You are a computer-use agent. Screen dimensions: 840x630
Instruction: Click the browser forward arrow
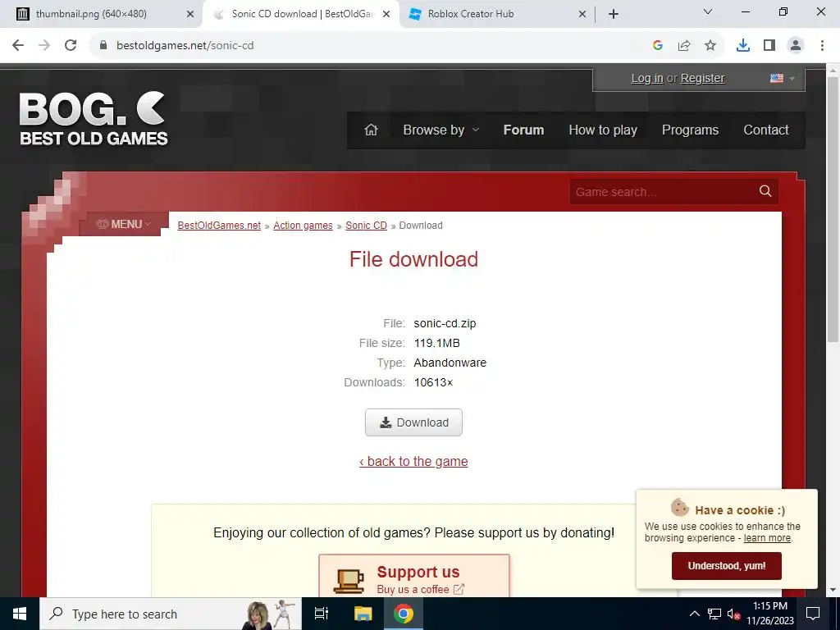coord(44,46)
